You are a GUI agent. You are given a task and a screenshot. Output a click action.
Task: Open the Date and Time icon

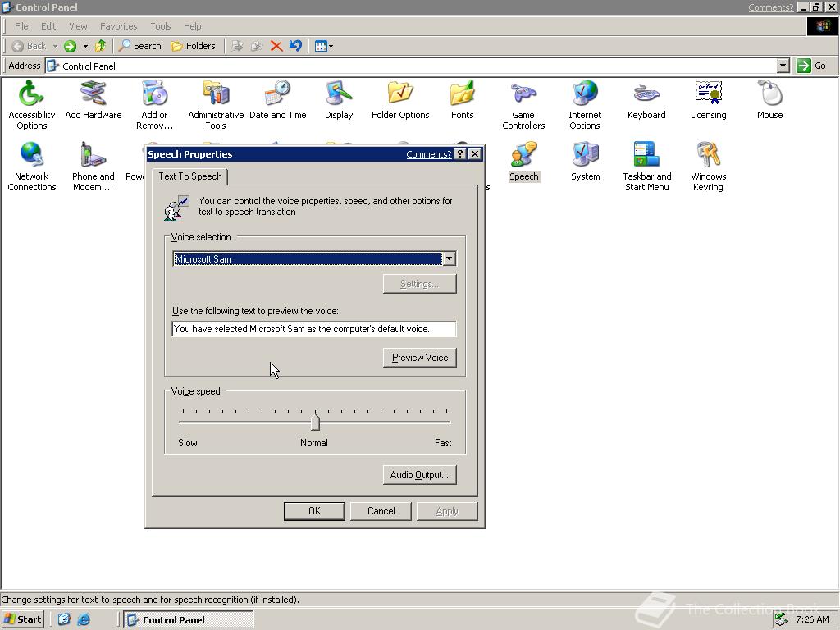pyautogui.click(x=277, y=100)
